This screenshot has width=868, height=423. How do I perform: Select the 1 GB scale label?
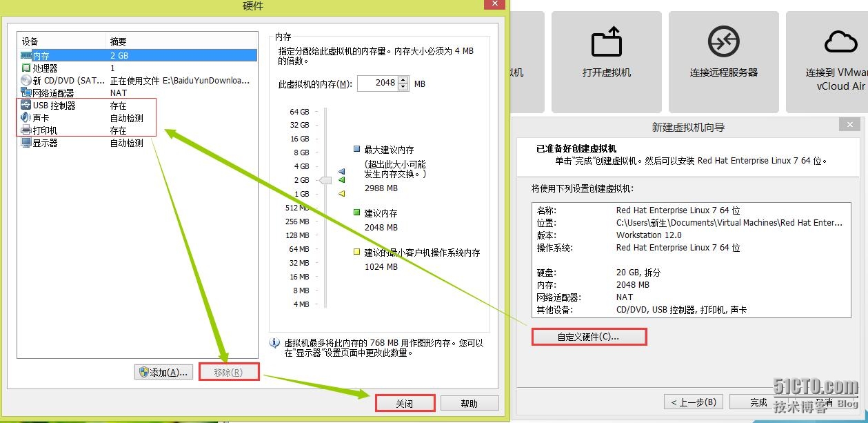(x=301, y=194)
